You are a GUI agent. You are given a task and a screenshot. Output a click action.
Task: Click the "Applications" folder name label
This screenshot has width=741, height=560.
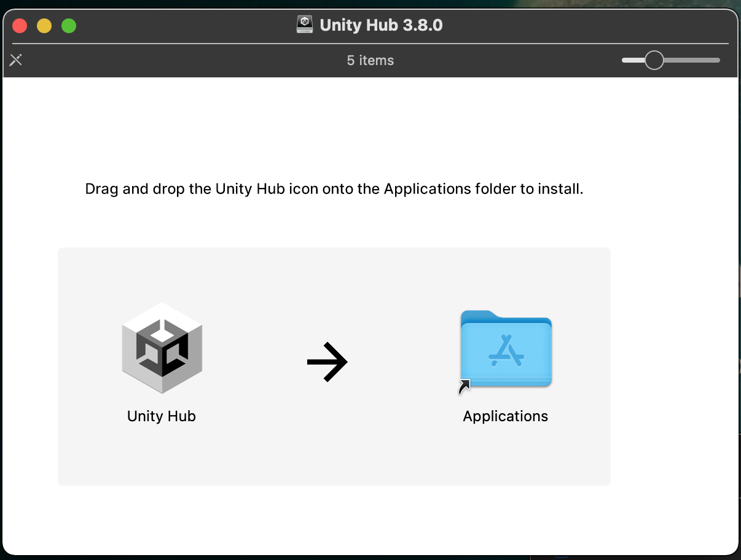[506, 416]
